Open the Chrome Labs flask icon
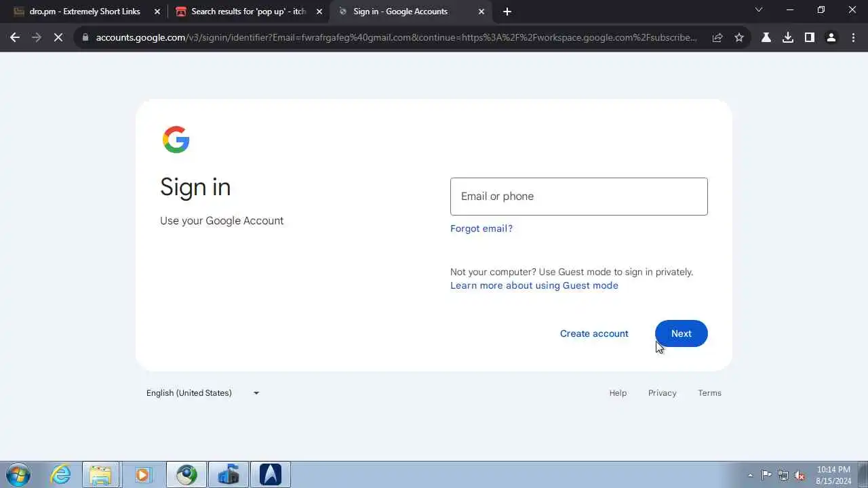This screenshot has height=488, width=868. click(x=766, y=38)
